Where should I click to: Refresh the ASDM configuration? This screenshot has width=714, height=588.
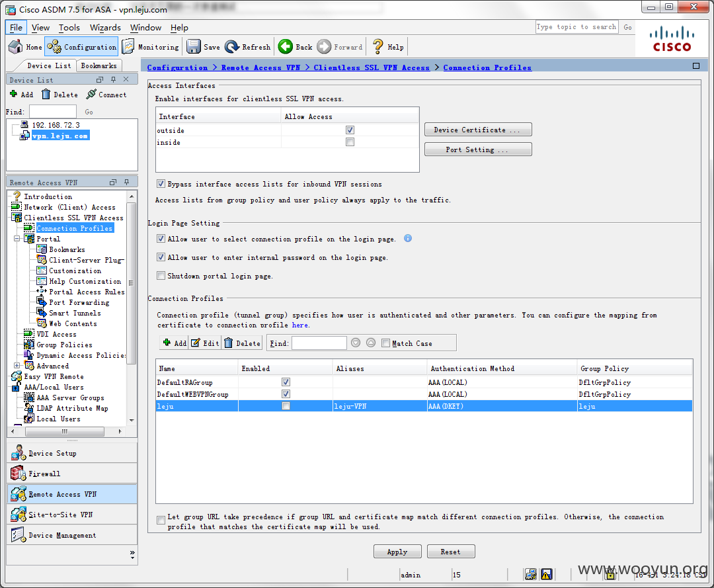[x=248, y=47]
